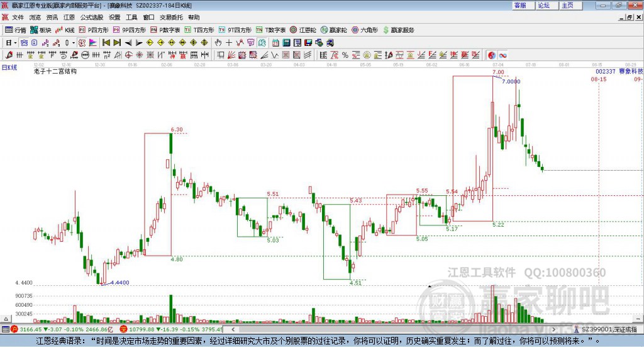Click the red pencil drawing tool
644x347 pixels.
9,55
